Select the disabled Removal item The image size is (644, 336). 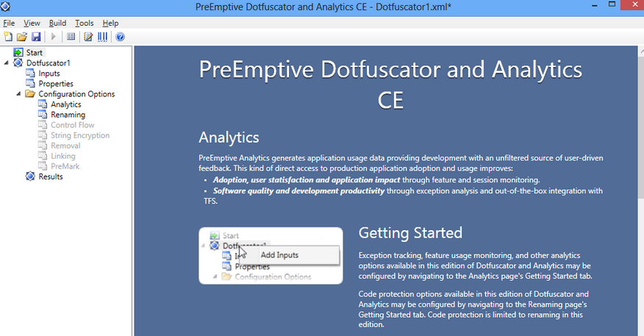click(65, 146)
